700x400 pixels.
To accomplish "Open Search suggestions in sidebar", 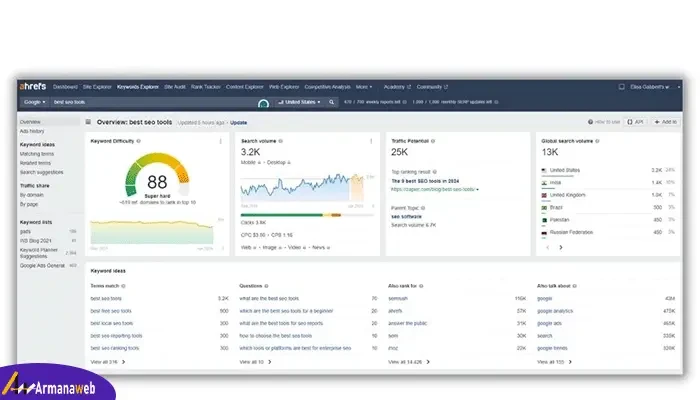I will pos(42,172).
